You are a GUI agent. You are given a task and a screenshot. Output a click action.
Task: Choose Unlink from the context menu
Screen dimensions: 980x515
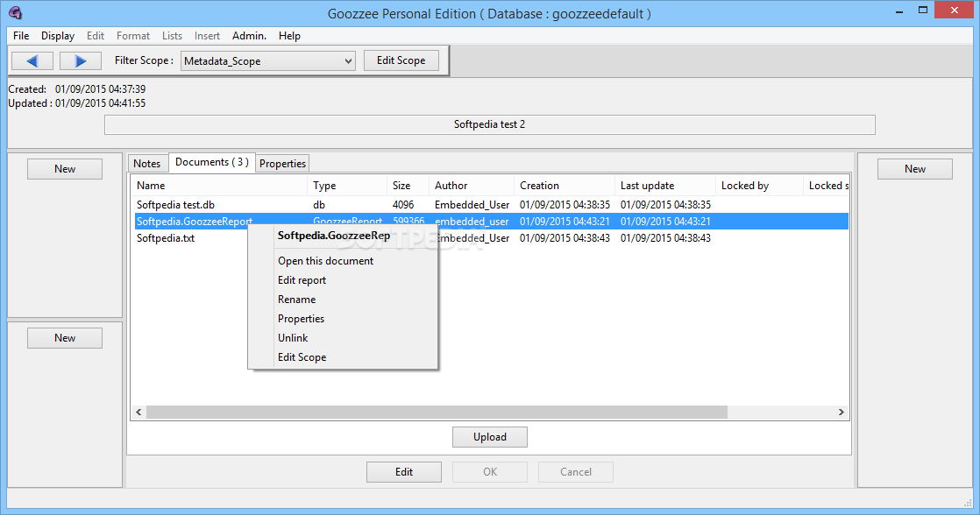tap(293, 338)
